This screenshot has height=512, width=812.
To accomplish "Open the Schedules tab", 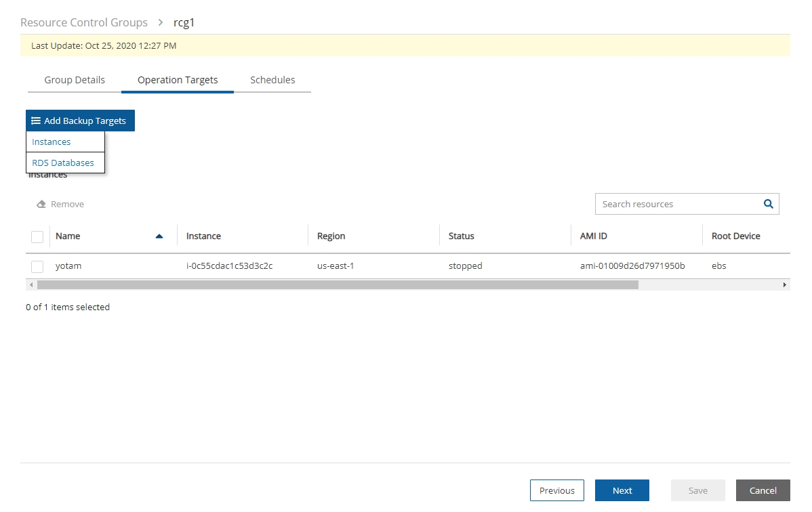I will (x=272, y=80).
